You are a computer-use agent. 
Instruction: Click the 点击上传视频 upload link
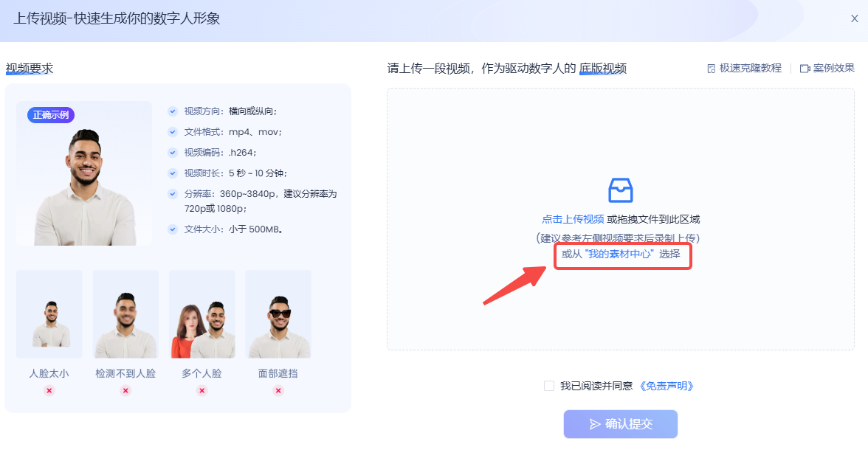[573, 219]
